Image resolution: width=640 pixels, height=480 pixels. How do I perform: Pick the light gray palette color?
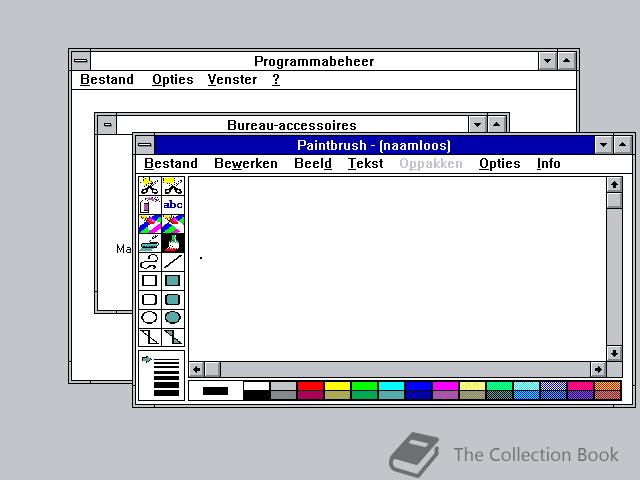pyautogui.click(x=284, y=386)
